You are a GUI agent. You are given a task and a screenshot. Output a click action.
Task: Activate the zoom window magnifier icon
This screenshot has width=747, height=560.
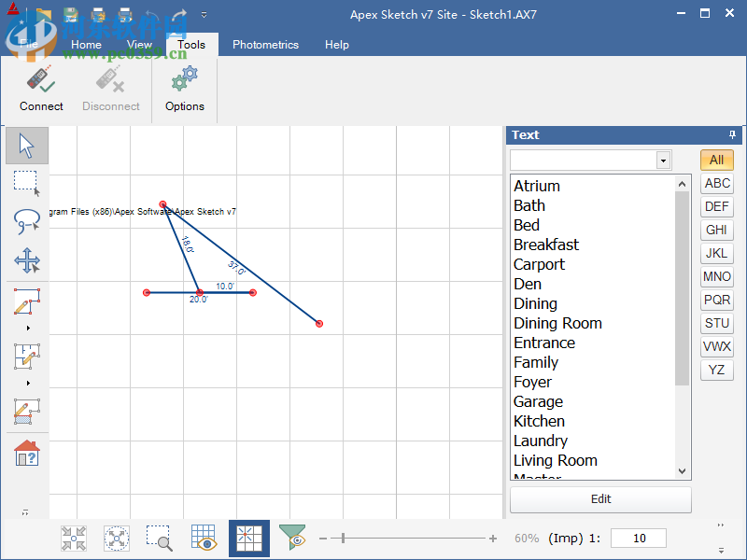159,539
